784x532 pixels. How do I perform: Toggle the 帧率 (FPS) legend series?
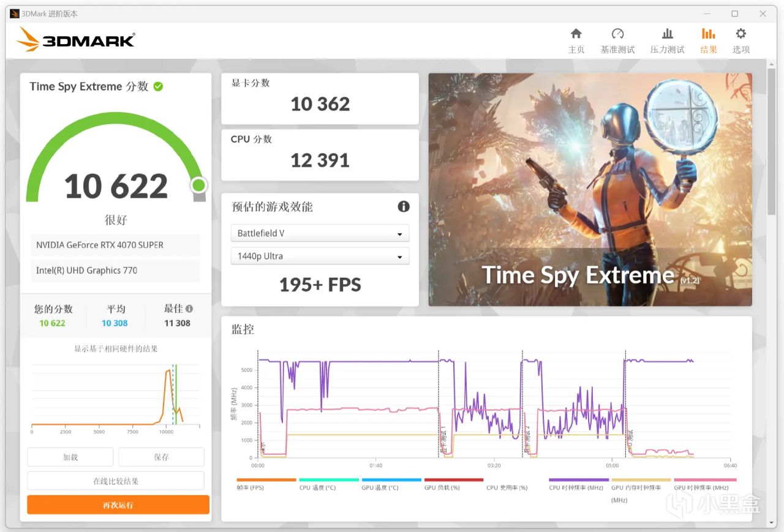[266, 485]
